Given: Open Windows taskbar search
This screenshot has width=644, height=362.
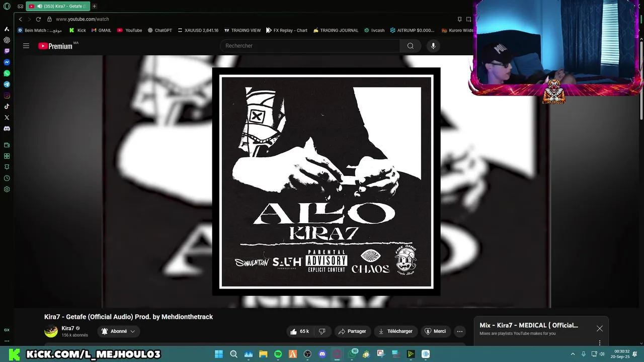Looking at the screenshot, I should pyautogui.click(x=233, y=354).
